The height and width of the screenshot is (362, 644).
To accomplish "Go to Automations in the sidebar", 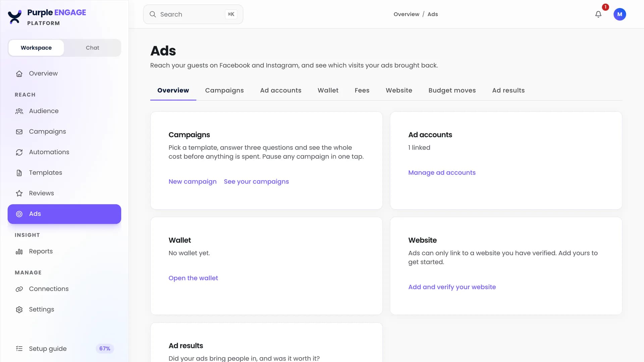I will (64, 152).
